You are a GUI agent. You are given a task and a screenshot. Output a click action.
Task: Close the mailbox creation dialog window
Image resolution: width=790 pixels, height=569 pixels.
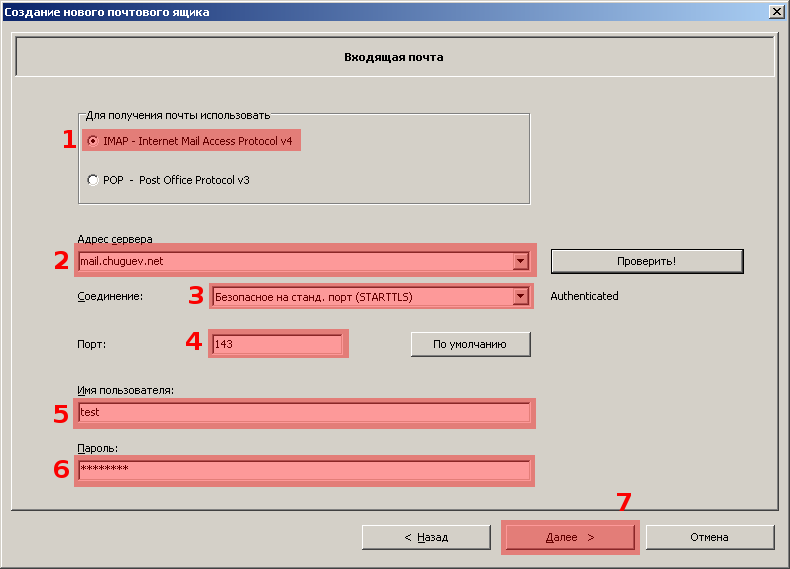coord(776,11)
